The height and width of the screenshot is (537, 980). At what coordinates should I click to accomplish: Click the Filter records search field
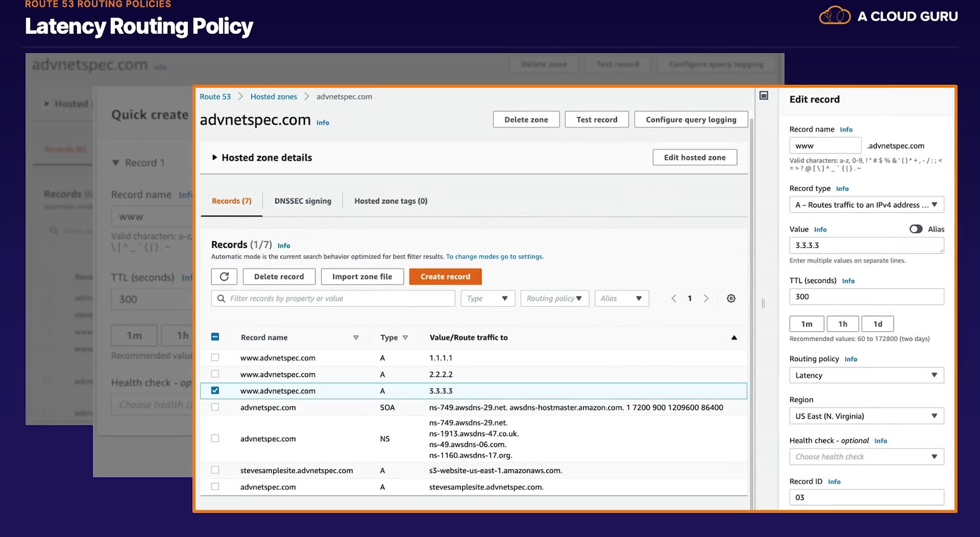pyautogui.click(x=333, y=299)
